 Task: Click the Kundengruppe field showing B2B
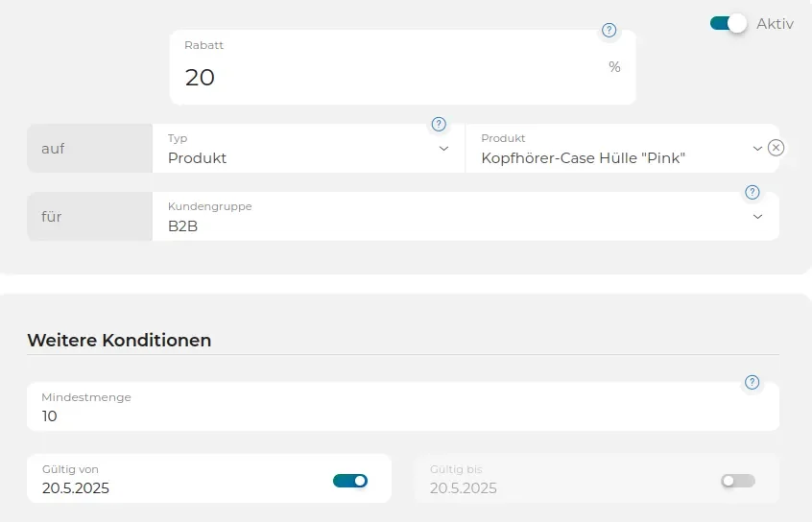(x=466, y=217)
